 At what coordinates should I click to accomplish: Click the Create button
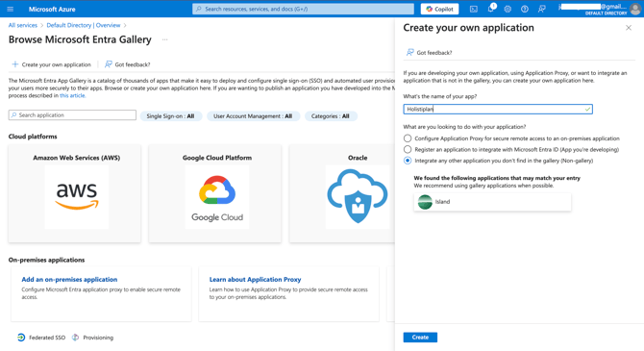tap(420, 337)
